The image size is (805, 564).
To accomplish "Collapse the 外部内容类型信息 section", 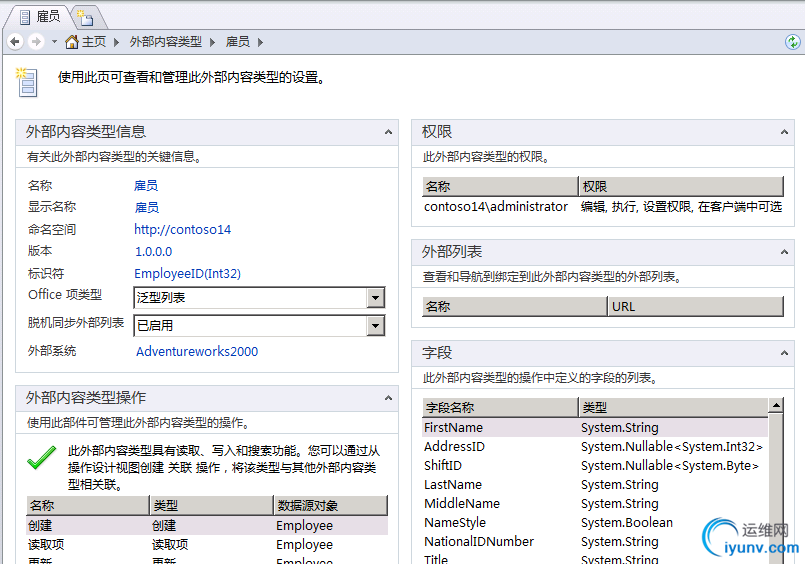I will 389,132.
